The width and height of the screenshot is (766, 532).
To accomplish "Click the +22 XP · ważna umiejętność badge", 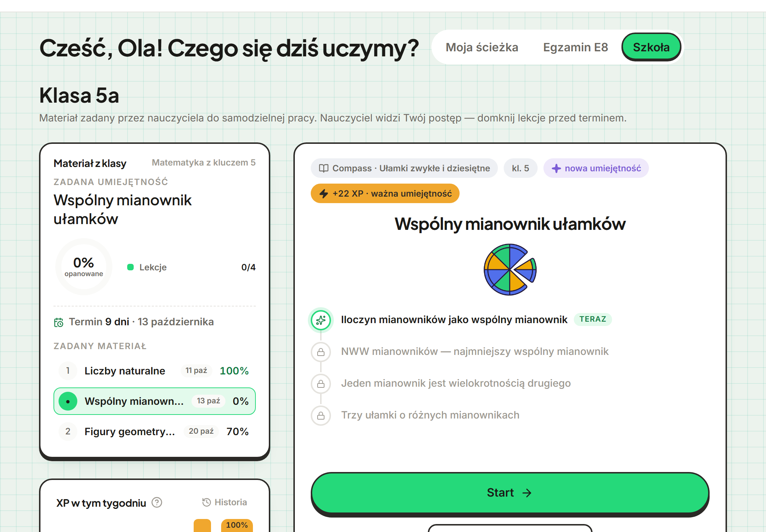I will click(x=385, y=194).
